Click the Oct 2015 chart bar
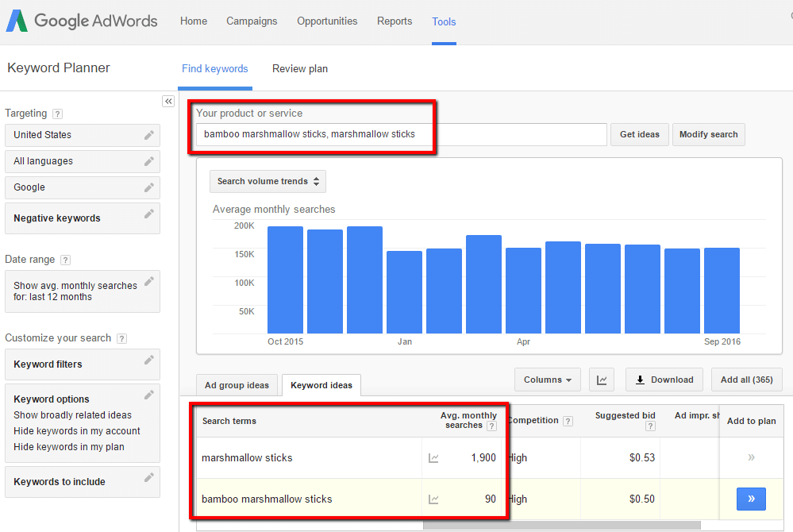The width and height of the screenshot is (793, 532). [285, 280]
